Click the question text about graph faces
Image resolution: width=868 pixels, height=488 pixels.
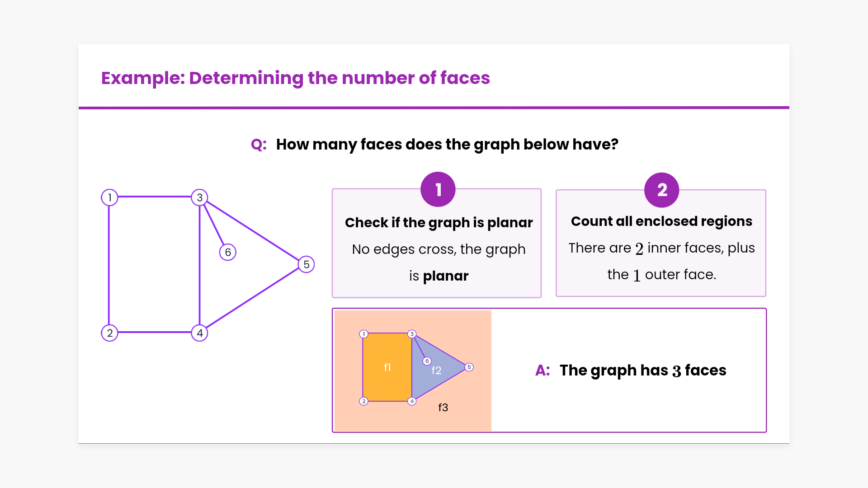click(x=447, y=145)
